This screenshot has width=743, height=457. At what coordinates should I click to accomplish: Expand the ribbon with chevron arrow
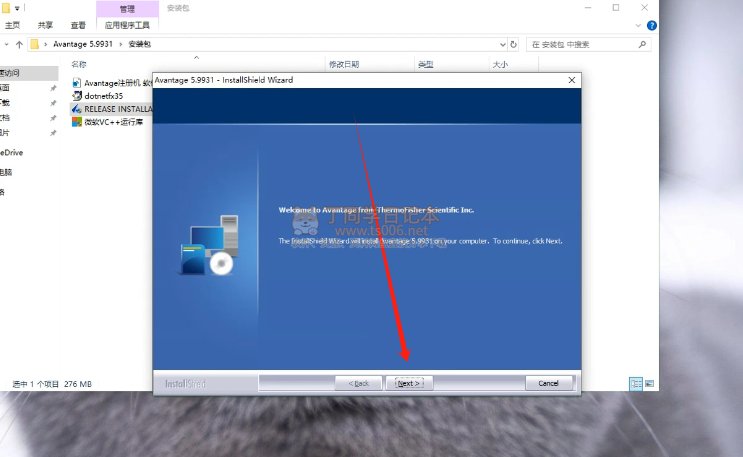tap(638, 26)
